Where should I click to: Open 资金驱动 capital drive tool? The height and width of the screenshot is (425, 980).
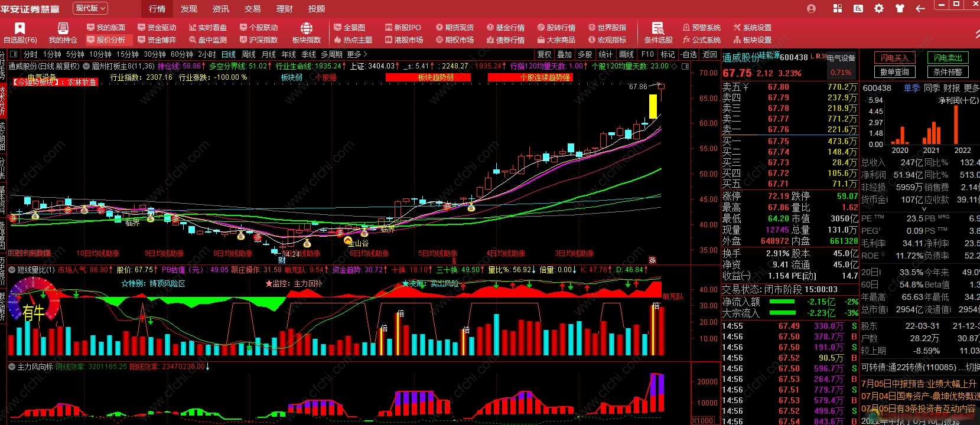(x=157, y=28)
